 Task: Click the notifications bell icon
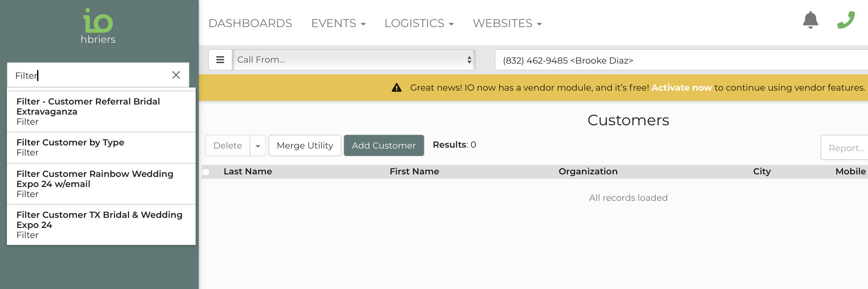point(810,20)
